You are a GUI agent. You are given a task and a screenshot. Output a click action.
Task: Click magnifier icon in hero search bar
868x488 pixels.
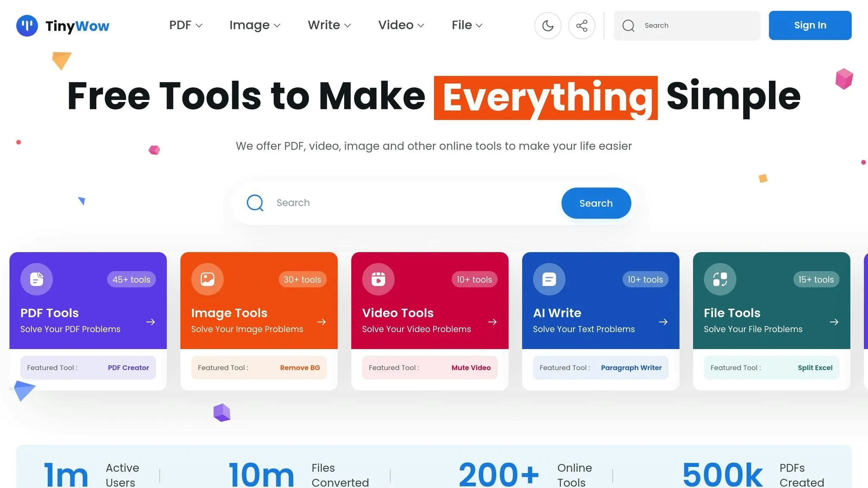click(x=255, y=203)
